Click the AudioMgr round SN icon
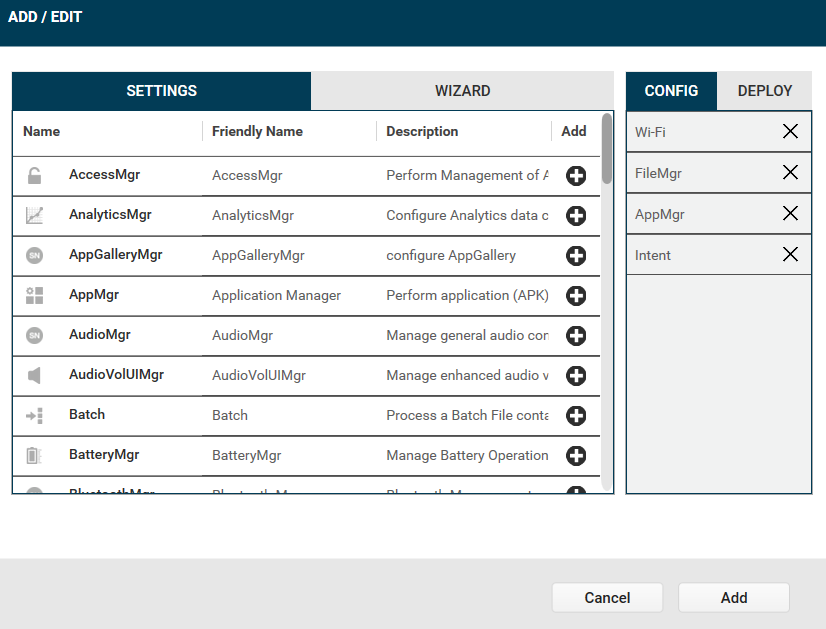The width and height of the screenshot is (826, 629). [x=34, y=336]
